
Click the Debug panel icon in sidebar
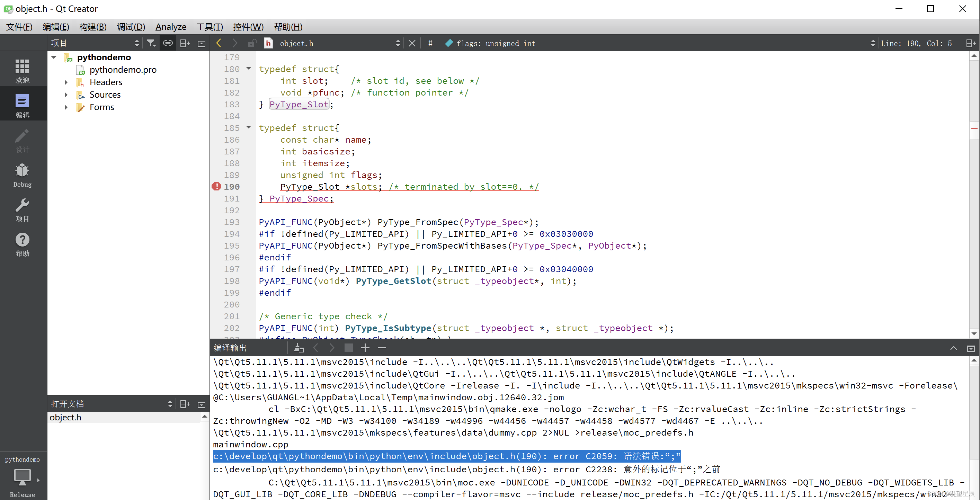pyautogui.click(x=22, y=176)
